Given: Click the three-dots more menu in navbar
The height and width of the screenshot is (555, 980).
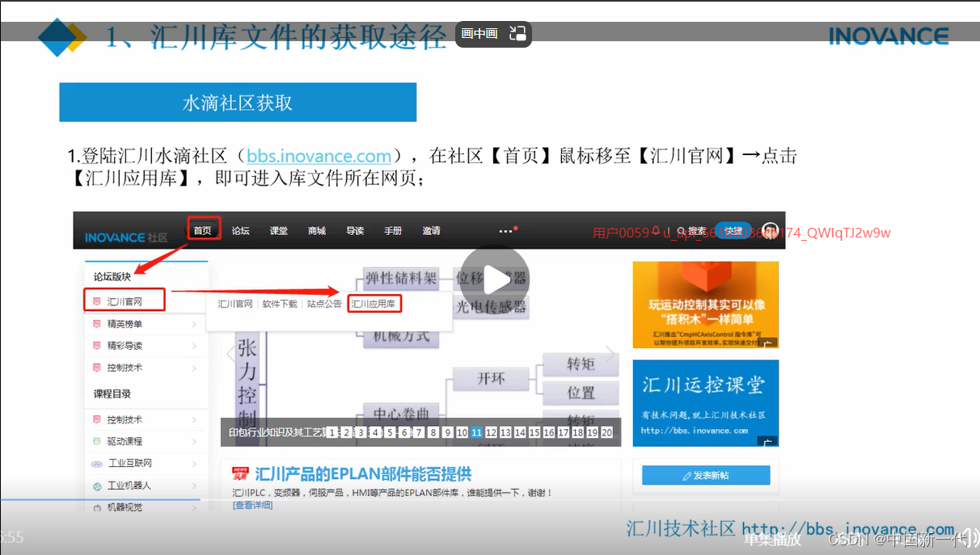Looking at the screenshot, I should point(506,230).
